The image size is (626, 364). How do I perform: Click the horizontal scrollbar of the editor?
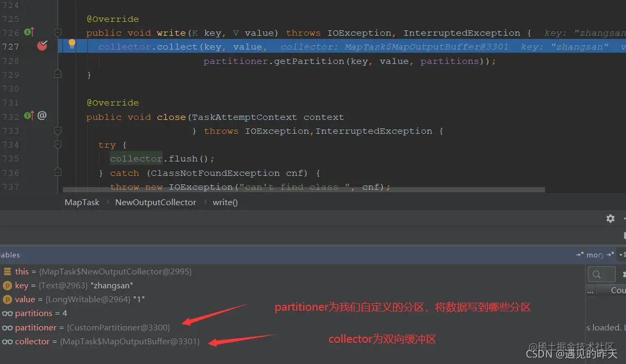tap(303, 190)
